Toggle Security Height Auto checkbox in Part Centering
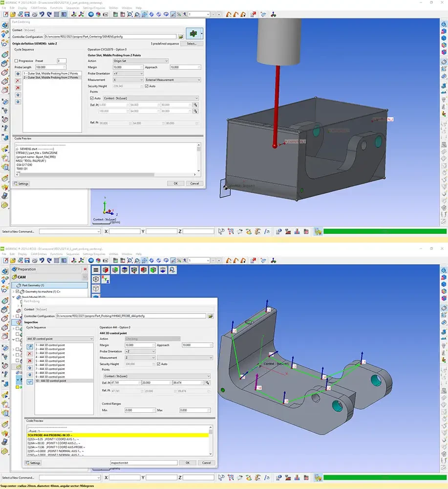Image resolution: width=448 pixels, height=489 pixels. 147,86
